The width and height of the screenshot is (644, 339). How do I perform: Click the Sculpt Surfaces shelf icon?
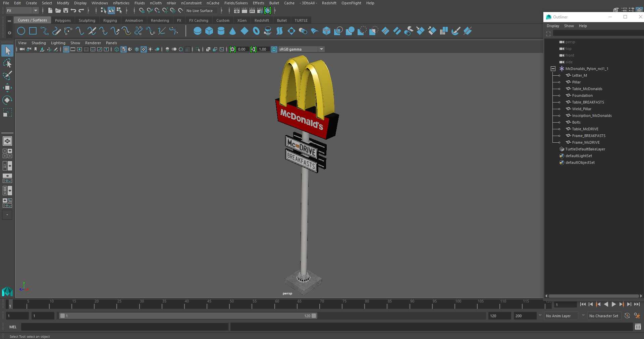[x=455, y=31]
